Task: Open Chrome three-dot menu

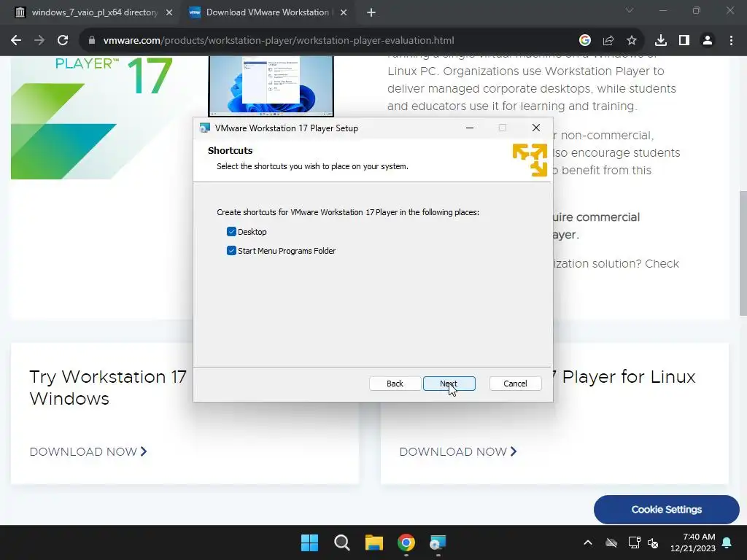Action: coord(731,41)
